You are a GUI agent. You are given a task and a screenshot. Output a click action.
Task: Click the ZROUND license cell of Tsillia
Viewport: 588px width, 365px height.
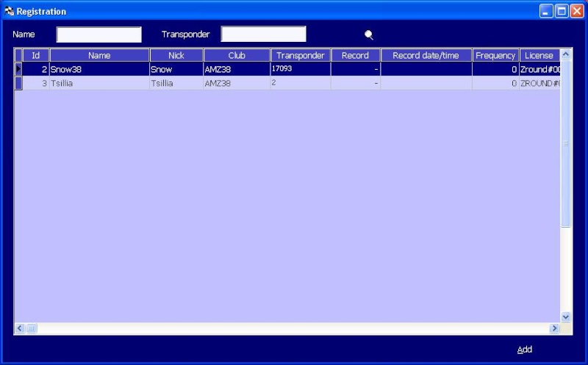[539, 83]
